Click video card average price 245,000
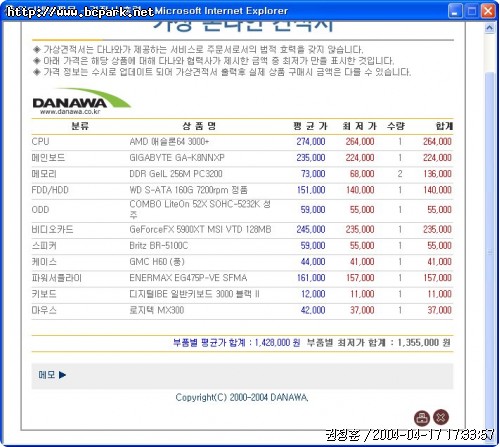This screenshot has height=447, width=500. 311,230
